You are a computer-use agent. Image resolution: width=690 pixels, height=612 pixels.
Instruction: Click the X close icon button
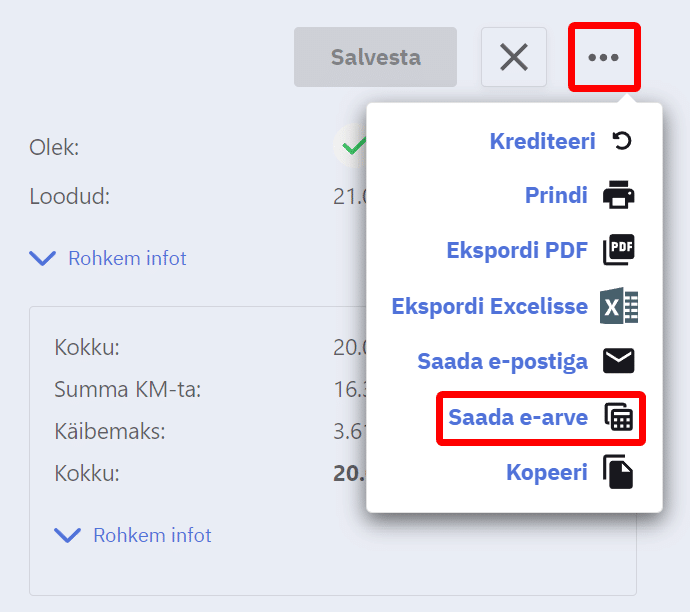[514, 57]
